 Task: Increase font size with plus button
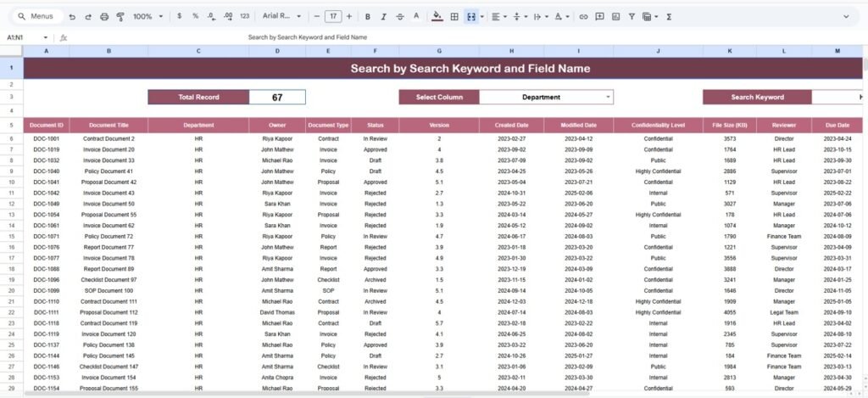[348, 17]
